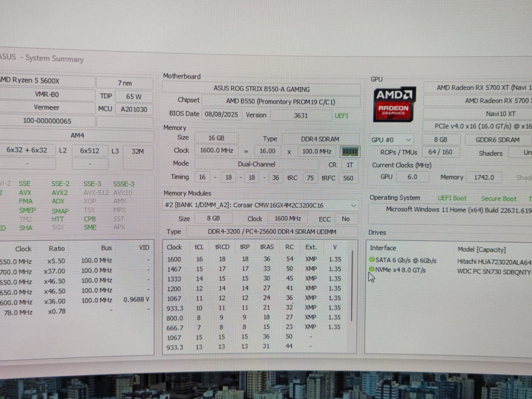Click the SATA drive green status icon

coord(372,259)
